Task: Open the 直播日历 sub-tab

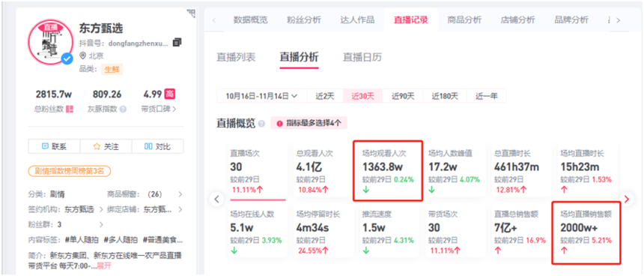Action: click(362, 57)
